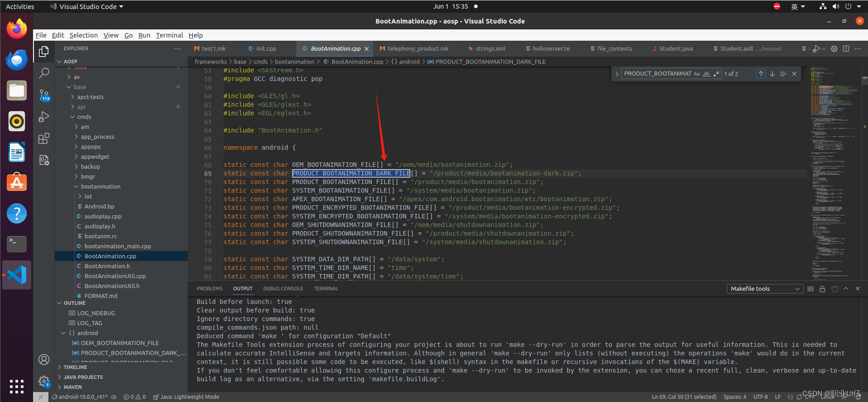Expand the JAVA PROJECTS section
868x402 pixels.
click(x=59, y=377)
